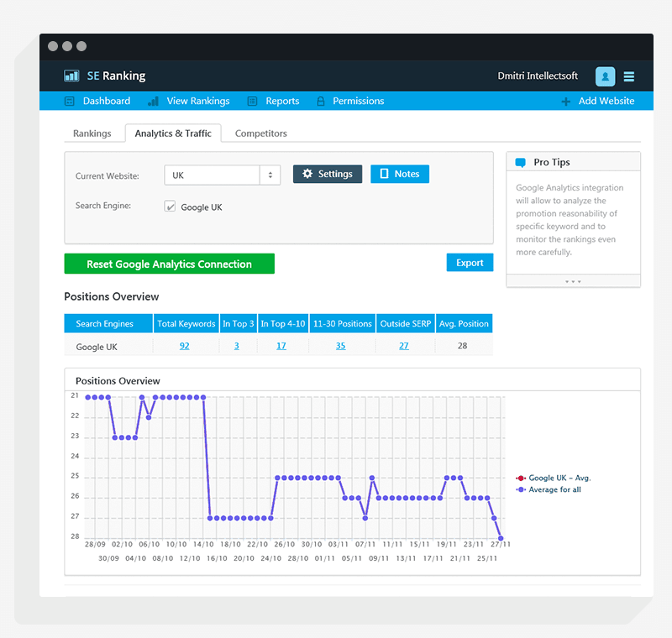Click the last chart point at 27/11
This screenshot has width=672, height=638.
click(501, 538)
